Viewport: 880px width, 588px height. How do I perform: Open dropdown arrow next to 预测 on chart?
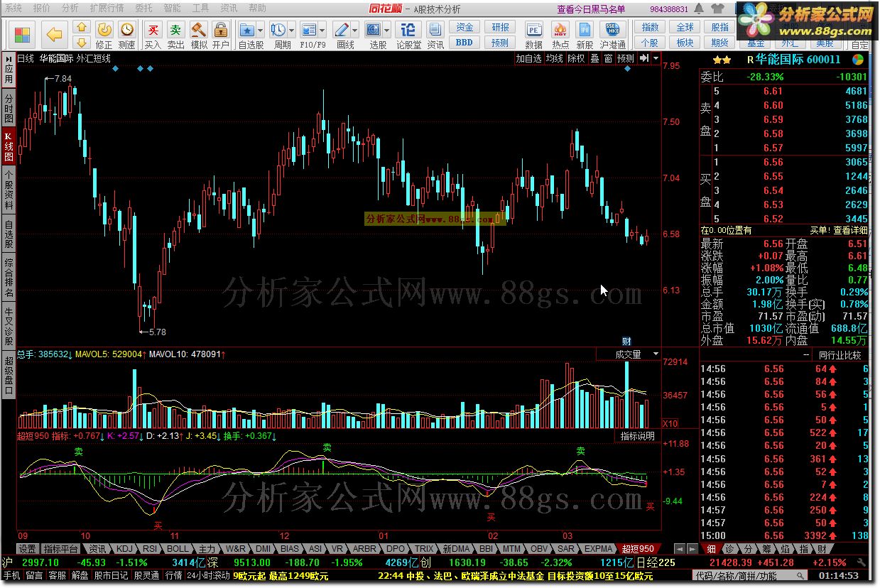pos(656,59)
